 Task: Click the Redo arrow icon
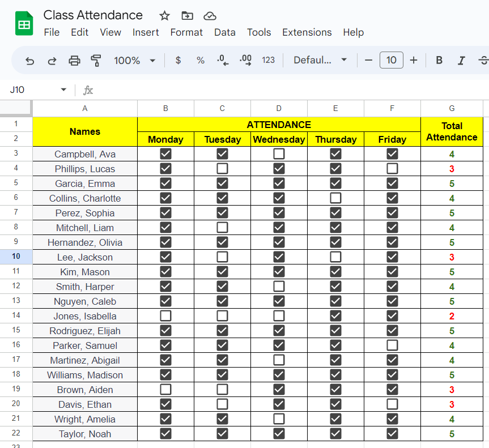pos(52,61)
